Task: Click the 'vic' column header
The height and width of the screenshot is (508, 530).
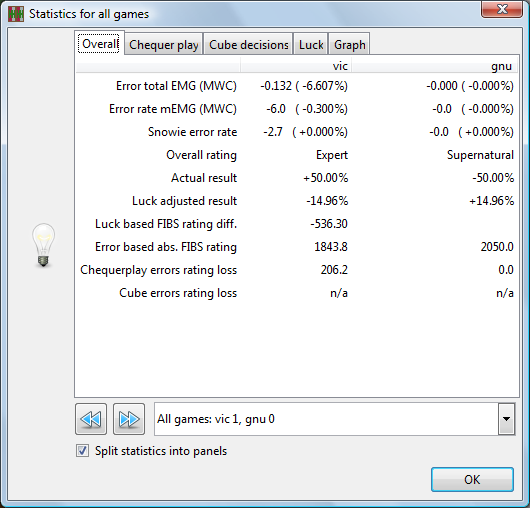Action: point(296,66)
